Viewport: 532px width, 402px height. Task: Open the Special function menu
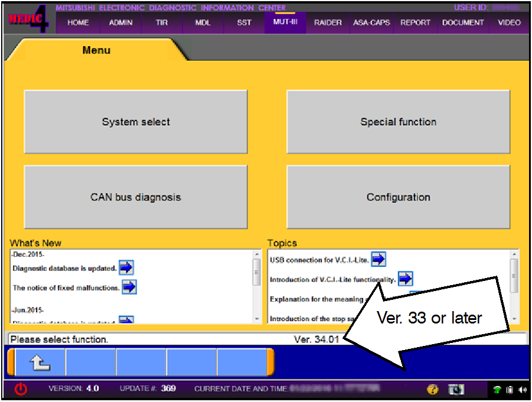399,122
